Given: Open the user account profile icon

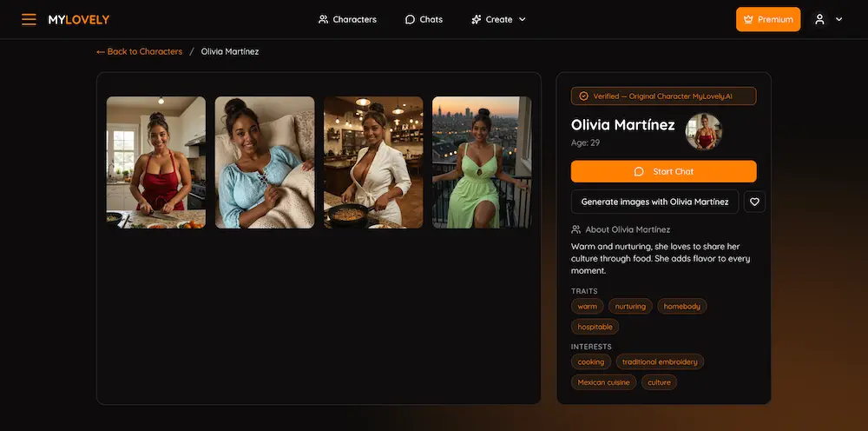Looking at the screenshot, I should 819,19.
